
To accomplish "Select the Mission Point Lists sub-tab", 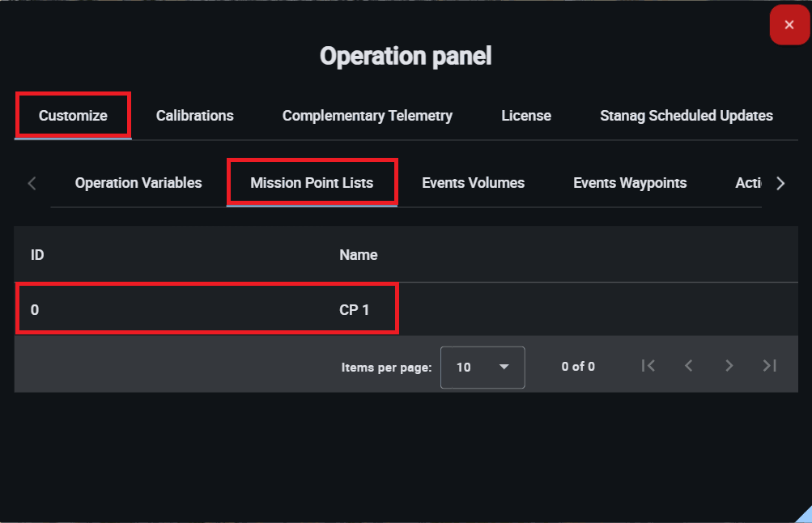I will click(x=312, y=183).
